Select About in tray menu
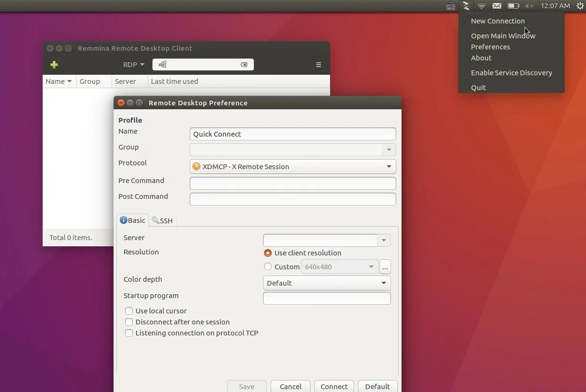 pos(481,58)
